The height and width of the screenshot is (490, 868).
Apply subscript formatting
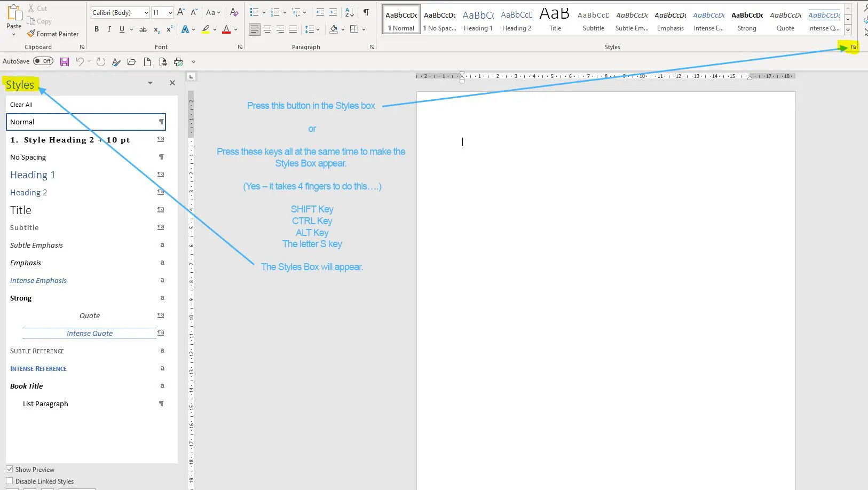(x=156, y=30)
